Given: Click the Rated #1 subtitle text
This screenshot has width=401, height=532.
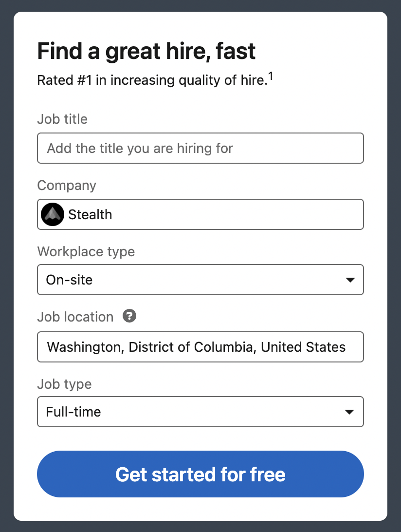Looking at the screenshot, I should click(152, 80).
